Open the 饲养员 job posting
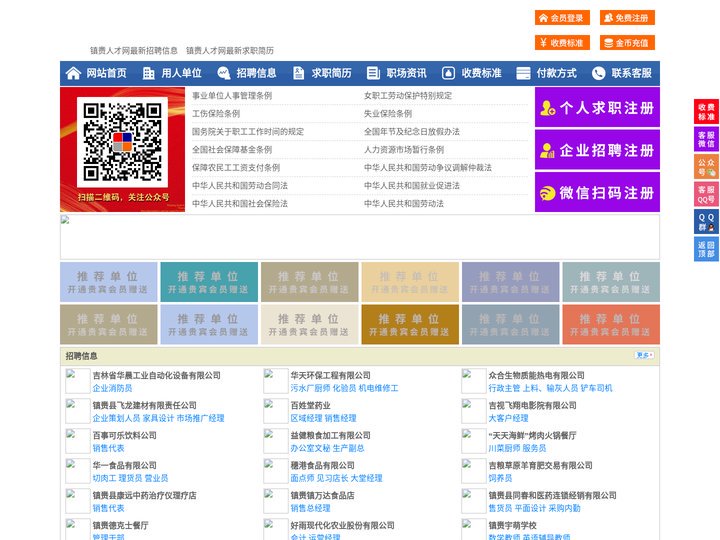The image size is (720, 540). coord(500,478)
